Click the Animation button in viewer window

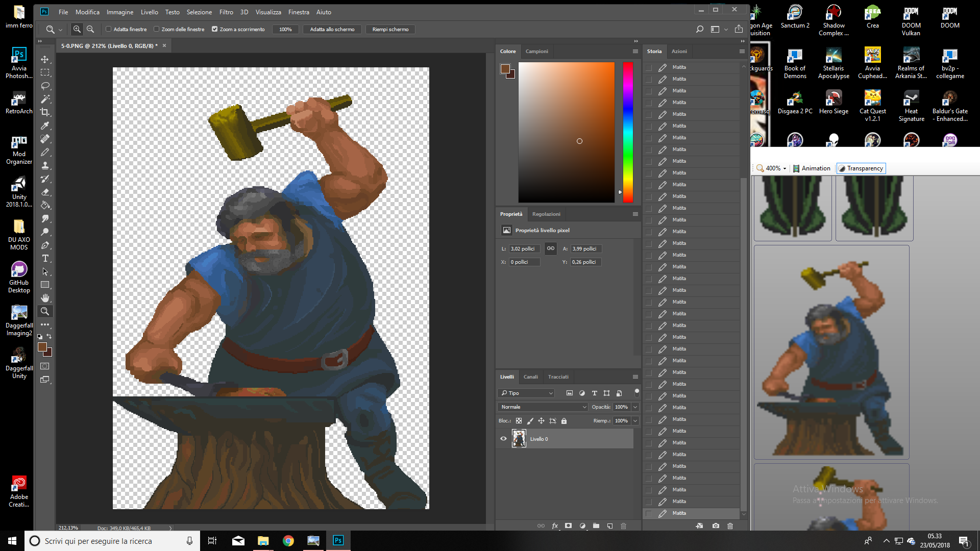pos(812,168)
